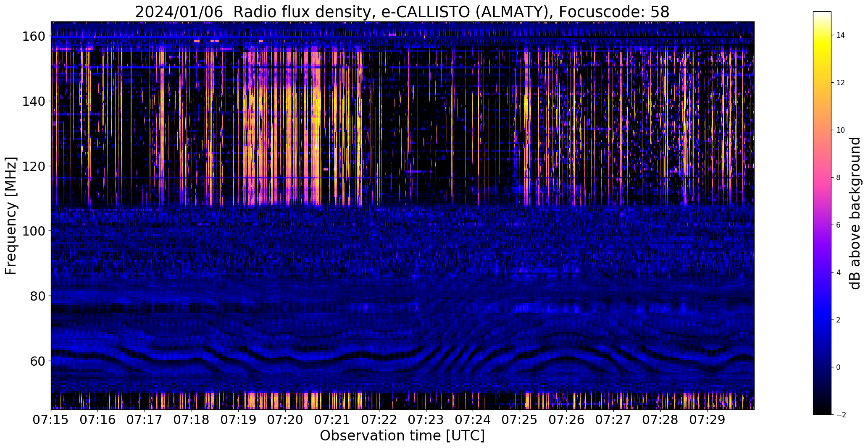Image resolution: width=868 pixels, height=448 pixels.
Task: Click the 07:17 time tick label
Action: 145,420
